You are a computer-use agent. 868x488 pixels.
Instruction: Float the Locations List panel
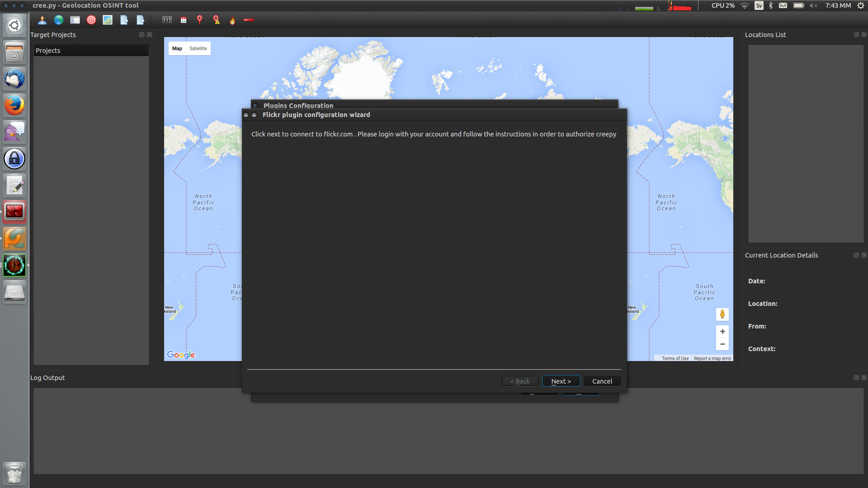(x=856, y=35)
